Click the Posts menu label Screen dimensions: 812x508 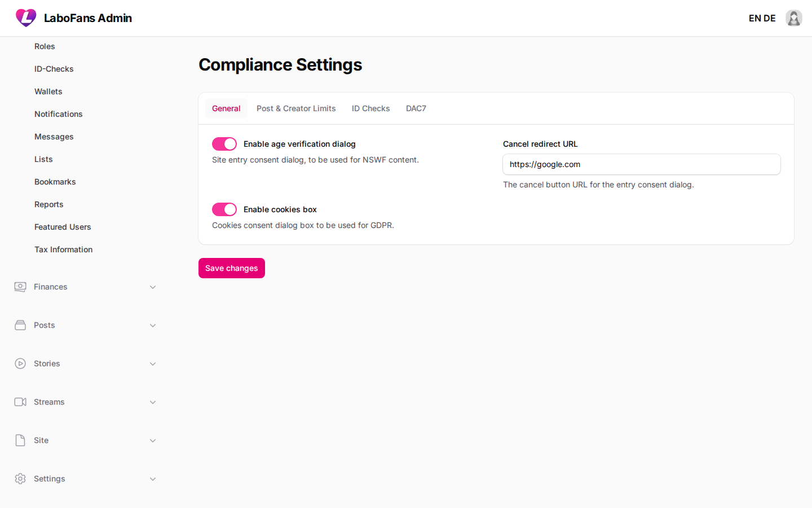coord(45,325)
